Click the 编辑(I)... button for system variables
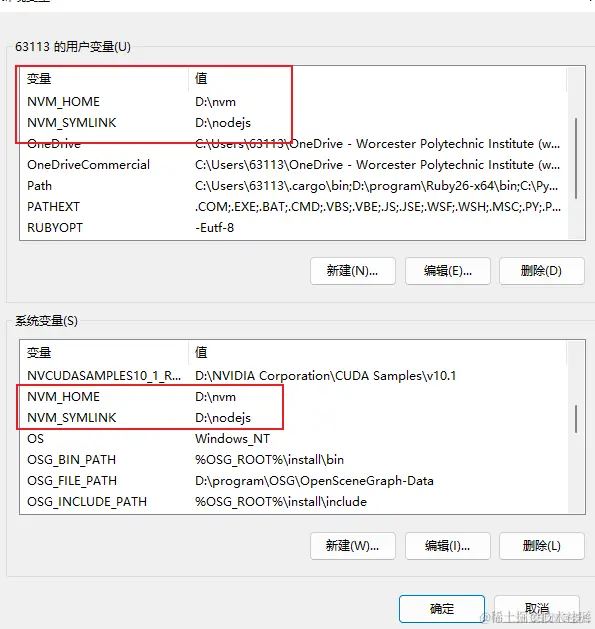595x629 pixels. [448, 546]
